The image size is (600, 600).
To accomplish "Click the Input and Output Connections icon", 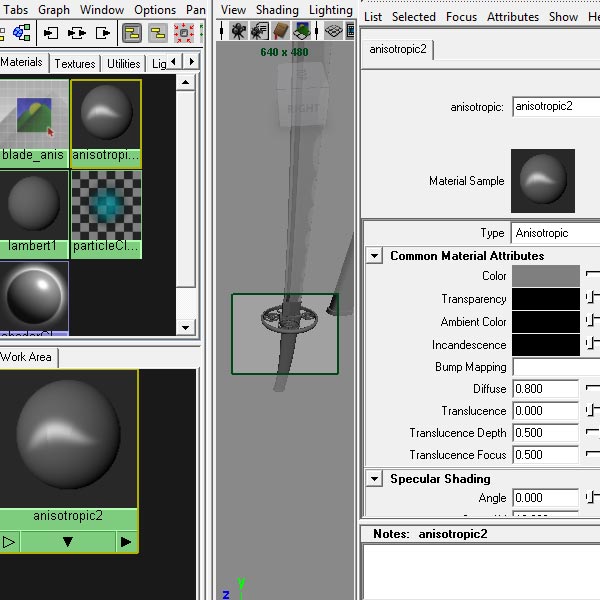I will (x=77, y=33).
